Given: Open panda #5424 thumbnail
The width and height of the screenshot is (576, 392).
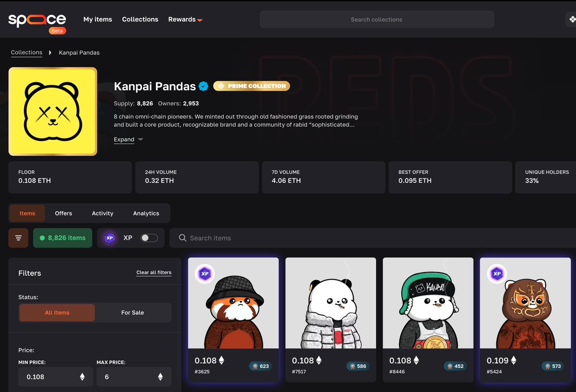Looking at the screenshot, I should point(526,303).
